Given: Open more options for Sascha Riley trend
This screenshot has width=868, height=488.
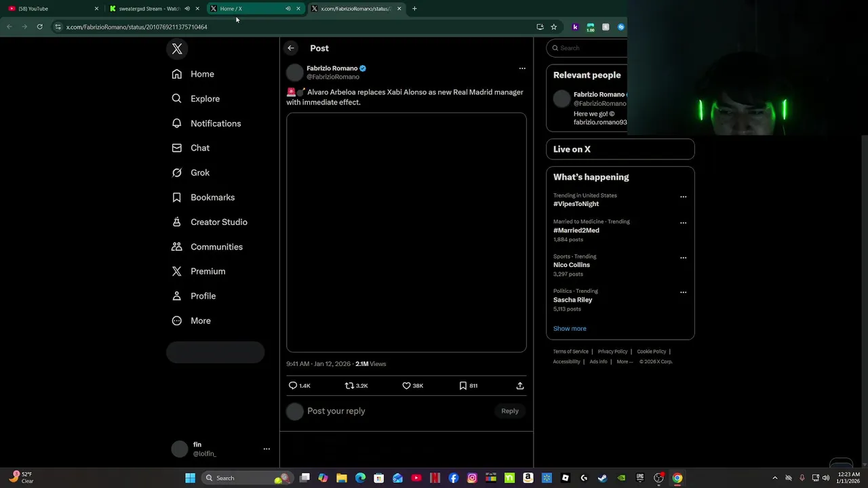Looking at the screenshot, I should pyautogui.click(x=683, y=293).
